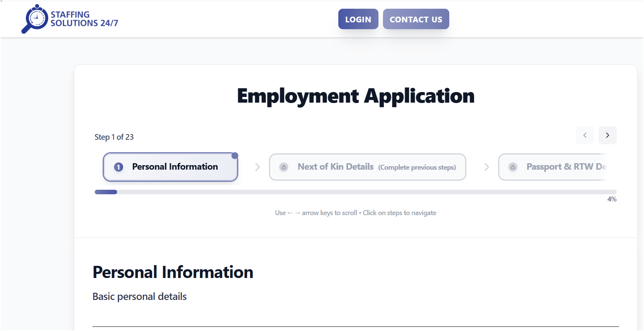The height and width of the screenshot is (331, 644).
Task: Click the Employment Application heading
Action: [x=356, y=96]
